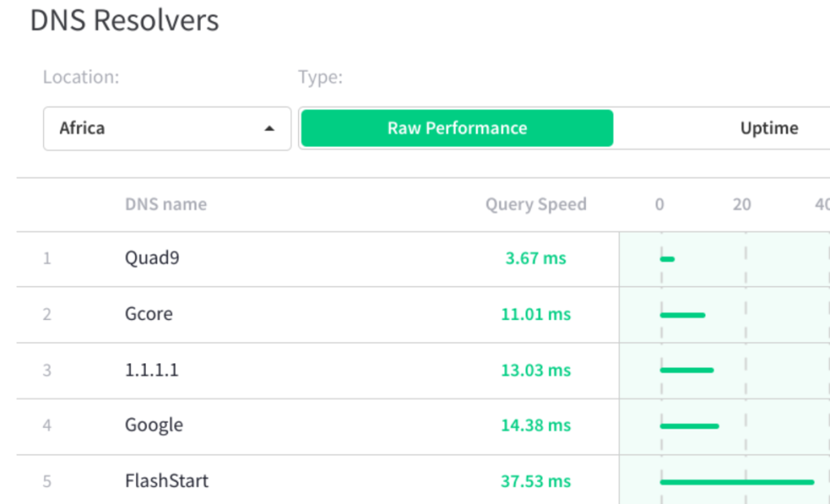830x504 pixels.
Task: Click the FlashStart query speed bar
Action: click(737, 482)
